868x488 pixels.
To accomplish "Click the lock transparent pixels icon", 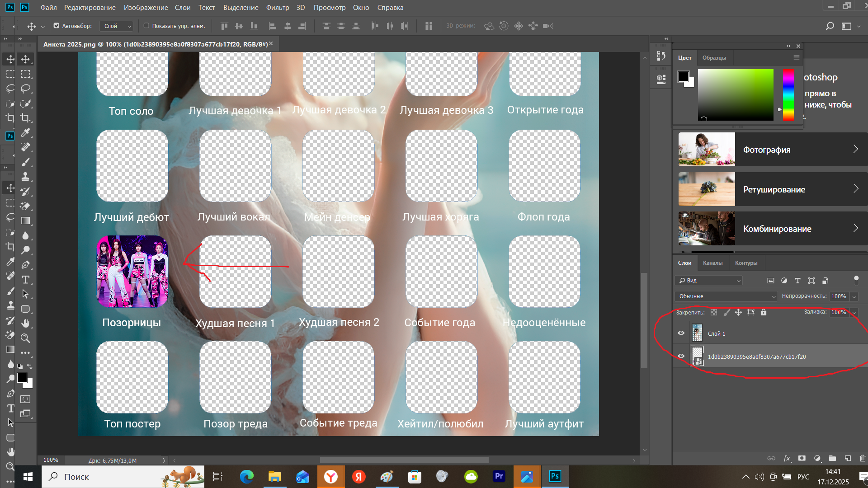I will tap(714, 312).
